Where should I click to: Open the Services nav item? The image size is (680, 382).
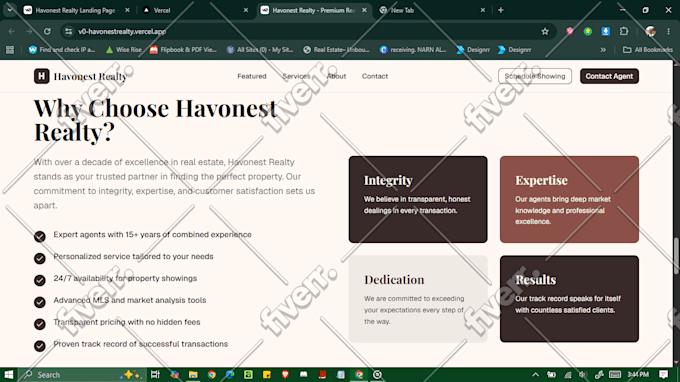(297, 76)
